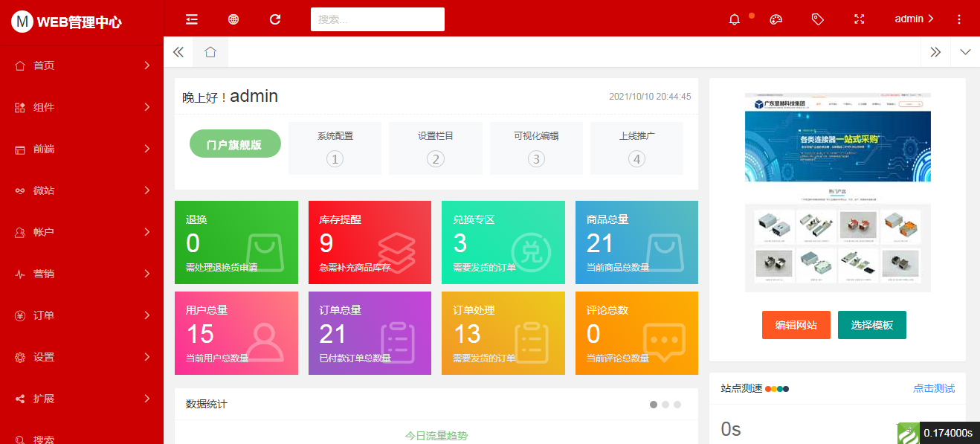Refresh the page with the reload icon
The image size is (980, 444).
(274, 19)
